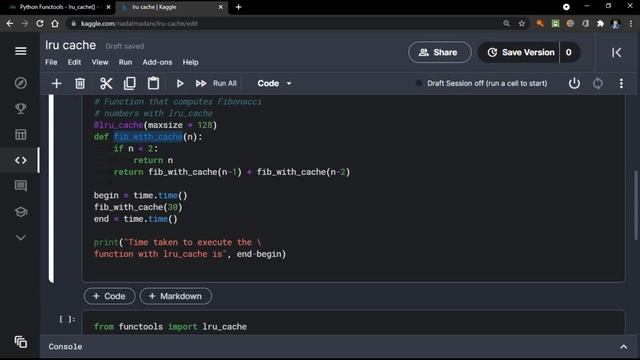Open the extensions puzzle icon
640x360 pixels.
tap(600, 24)
